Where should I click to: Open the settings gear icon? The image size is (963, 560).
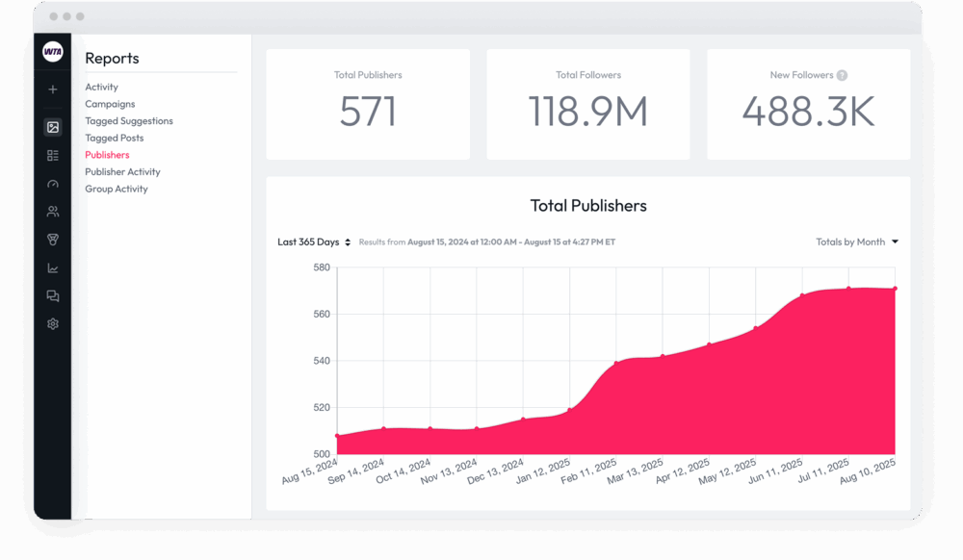(53, 324)
